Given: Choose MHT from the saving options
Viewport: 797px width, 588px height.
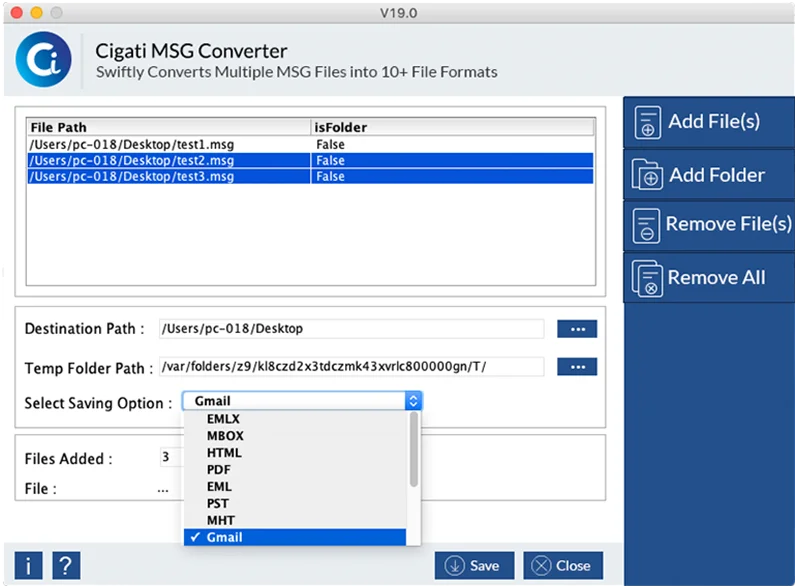Looking at the screenshot, I should 295,520.
